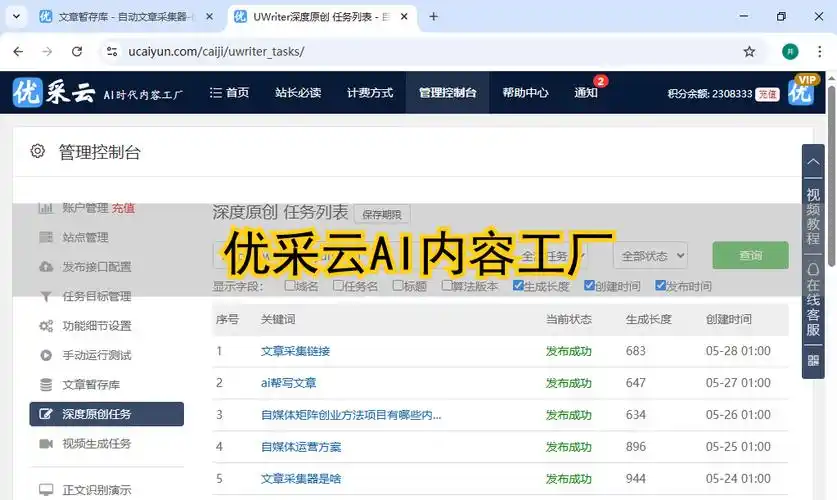Open the 自媒体矩阵创业方法项目 keyword link
The height and width of the screenshot is (500, 837).
(x=351, y=415)
